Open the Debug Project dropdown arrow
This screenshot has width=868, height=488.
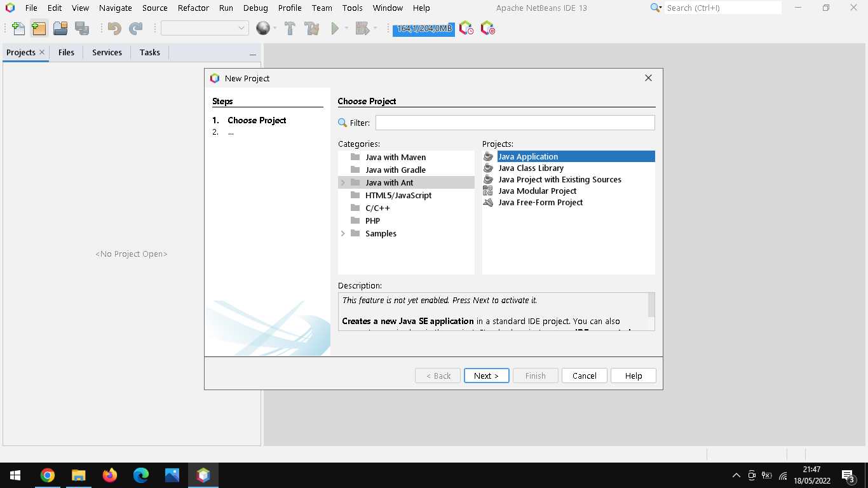[375, 29]
